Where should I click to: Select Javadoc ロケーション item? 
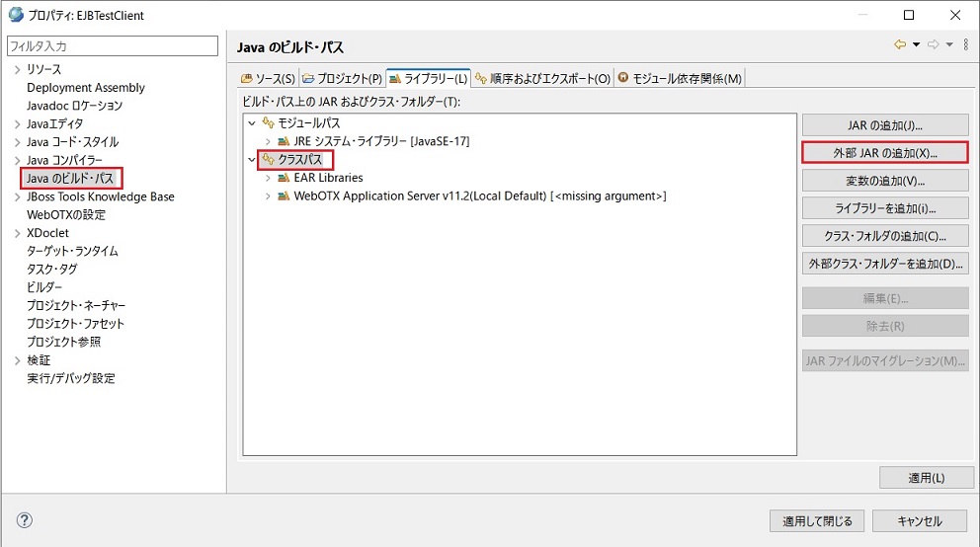(74, 106)
